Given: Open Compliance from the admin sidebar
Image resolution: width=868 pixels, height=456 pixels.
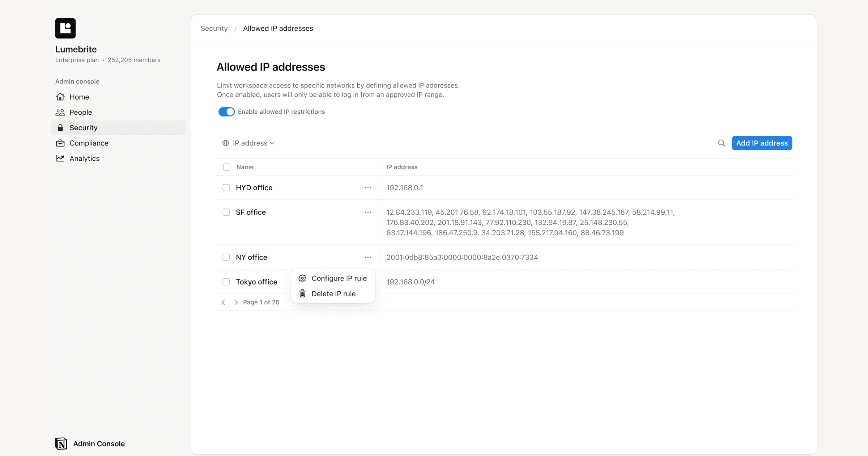Looking at the screenshot, I should coord(89,143).
